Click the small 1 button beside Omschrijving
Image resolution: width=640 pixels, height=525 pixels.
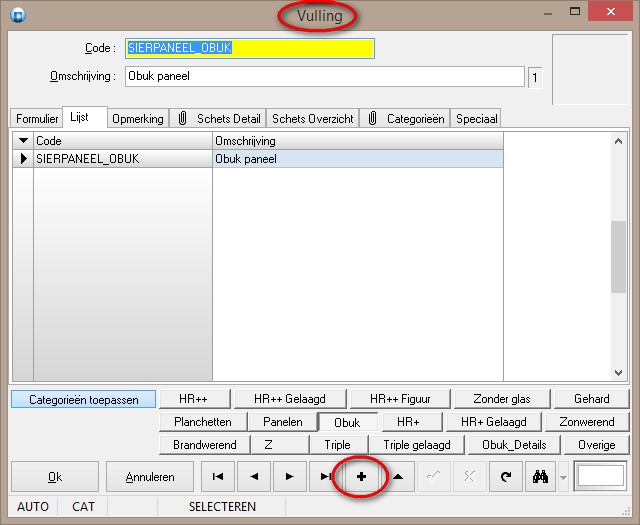(x=535, y=78)
